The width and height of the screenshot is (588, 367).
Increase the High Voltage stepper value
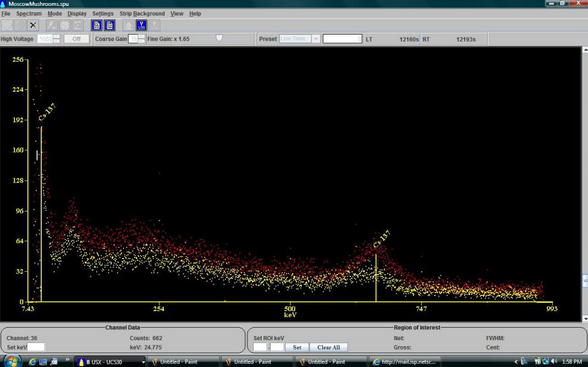point(56,37)
